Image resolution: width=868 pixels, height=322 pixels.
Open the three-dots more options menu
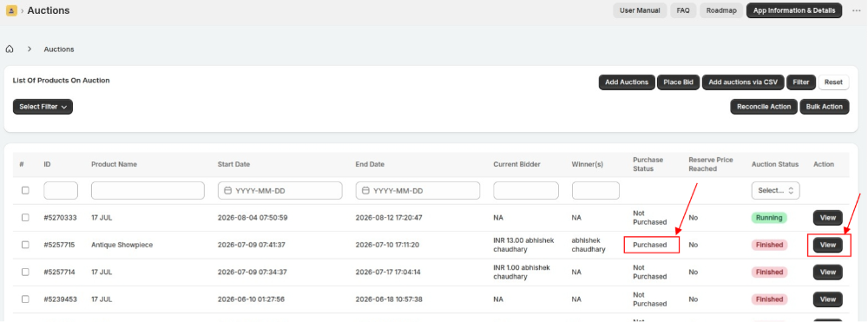(856, 10)
